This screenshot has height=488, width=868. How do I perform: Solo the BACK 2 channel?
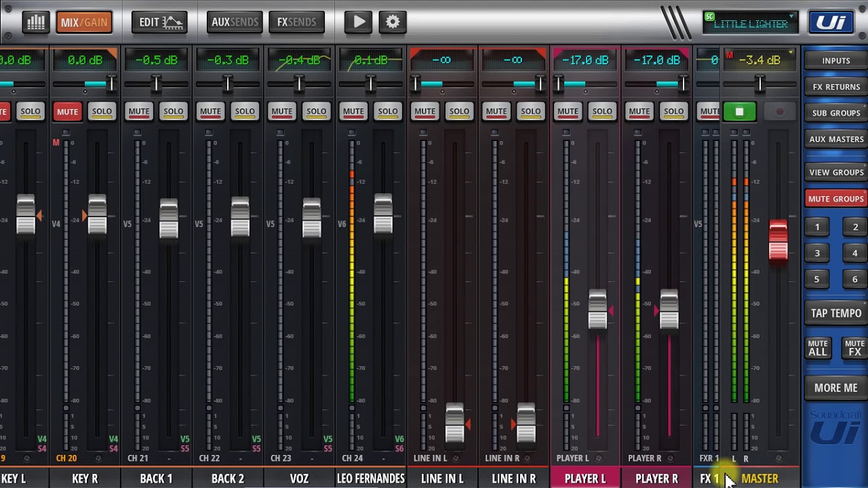(245, 111)
